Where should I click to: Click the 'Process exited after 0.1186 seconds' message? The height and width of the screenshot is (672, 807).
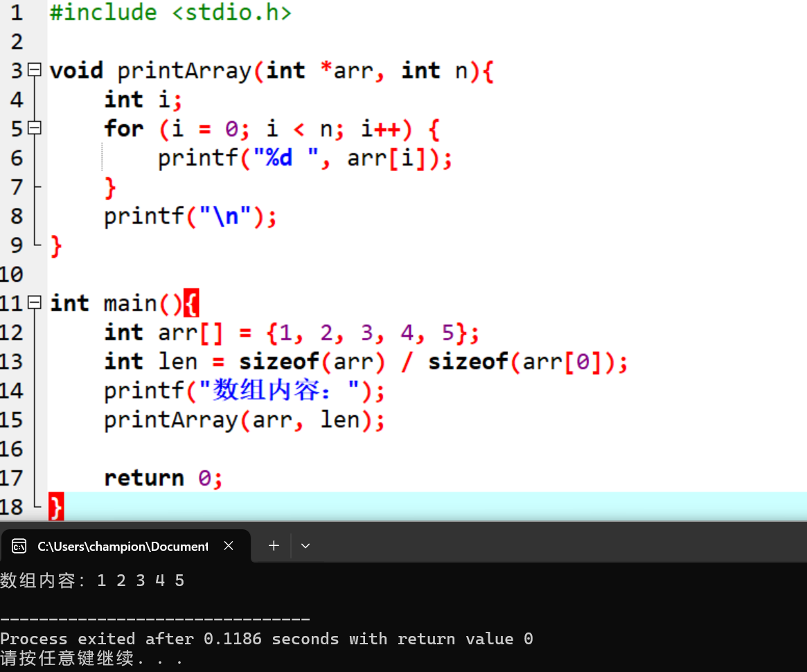point(267,639)
